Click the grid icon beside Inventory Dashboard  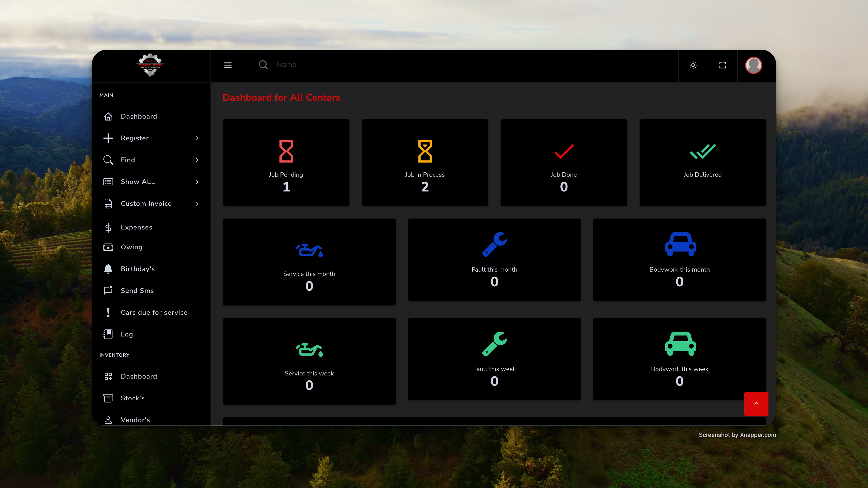108,376
